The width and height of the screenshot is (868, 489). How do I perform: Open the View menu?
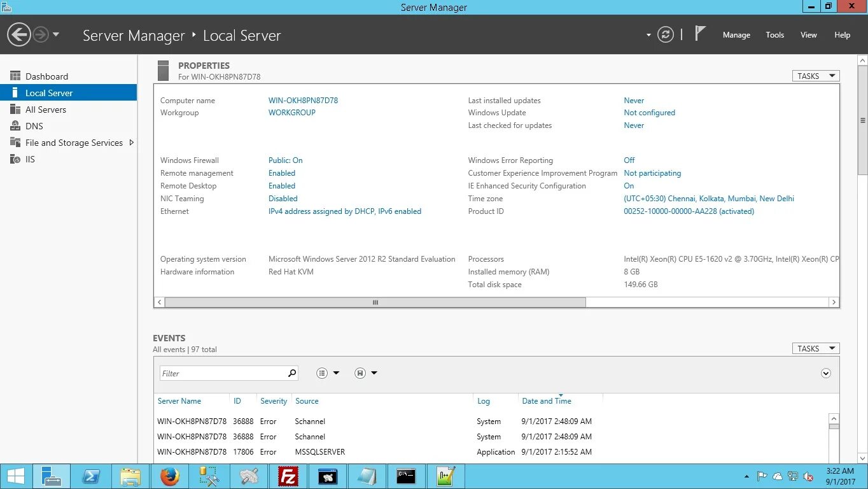pos(808,35)
